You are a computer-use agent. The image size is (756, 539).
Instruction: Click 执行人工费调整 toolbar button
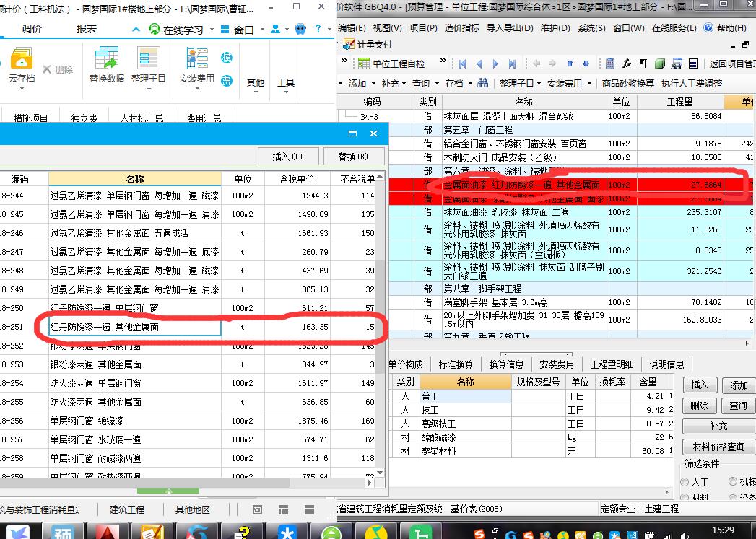pos(692,83)
